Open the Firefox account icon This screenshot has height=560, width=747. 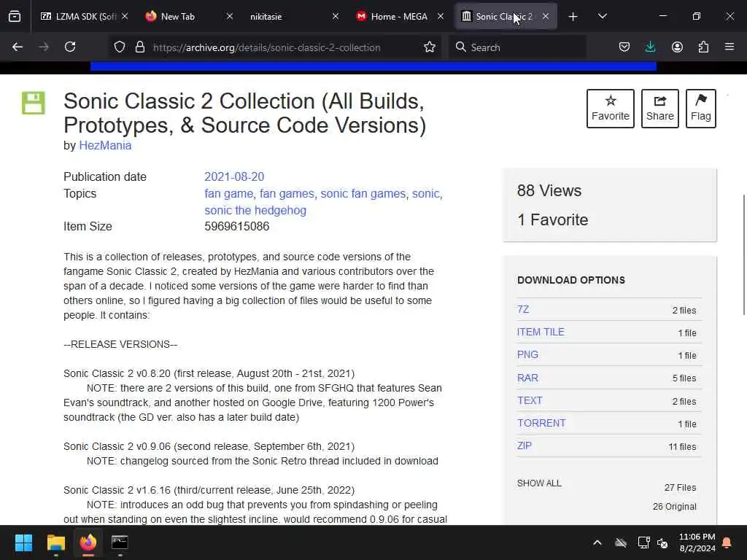[677, 47]
